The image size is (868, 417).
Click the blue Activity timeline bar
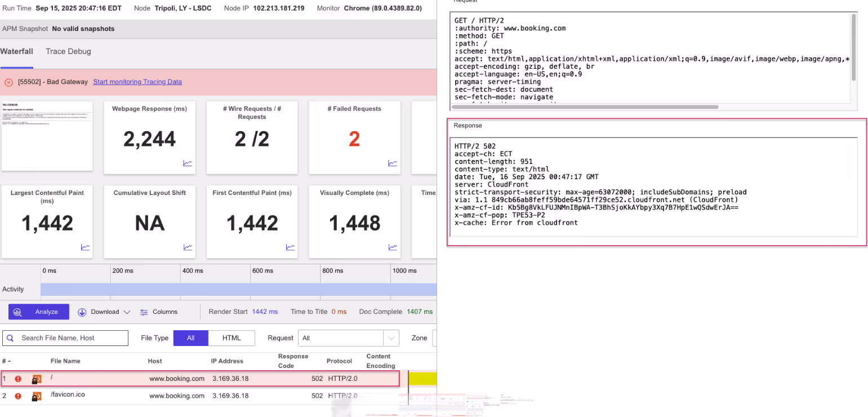pyautogui.click(x=239, y=290)
